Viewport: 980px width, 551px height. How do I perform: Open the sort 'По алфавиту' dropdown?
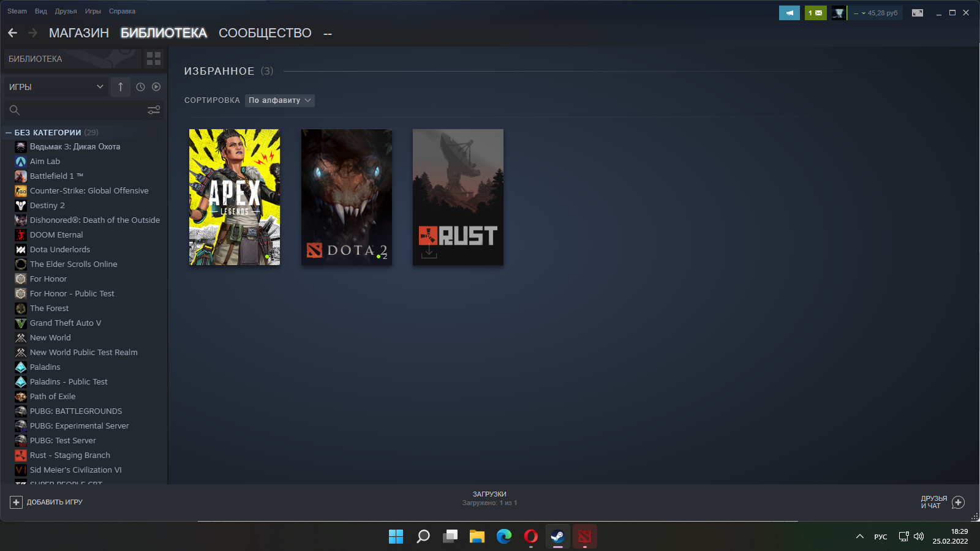pos(280,100)
